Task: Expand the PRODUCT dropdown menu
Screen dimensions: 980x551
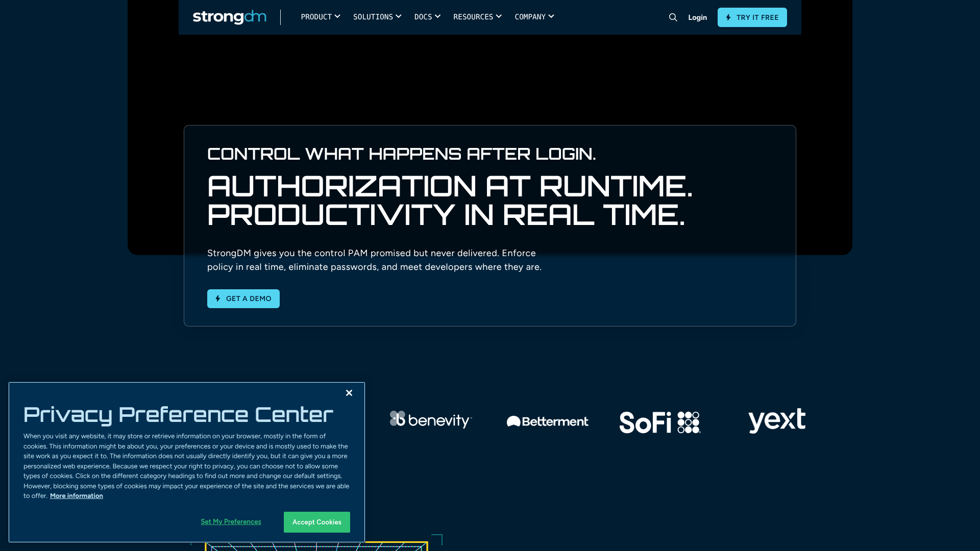Action: pyautogui.click(x=320, y=17)
